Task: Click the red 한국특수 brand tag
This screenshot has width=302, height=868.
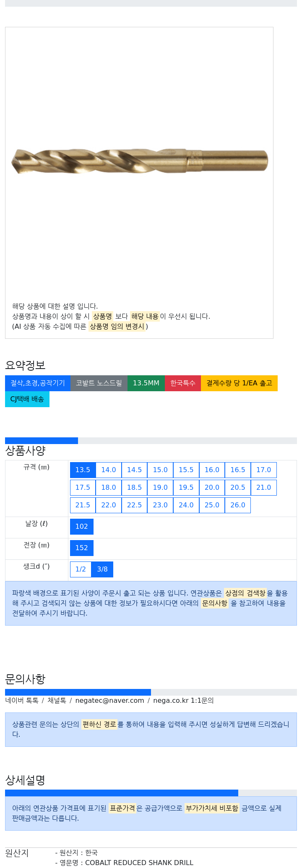Action: [183, 383]
